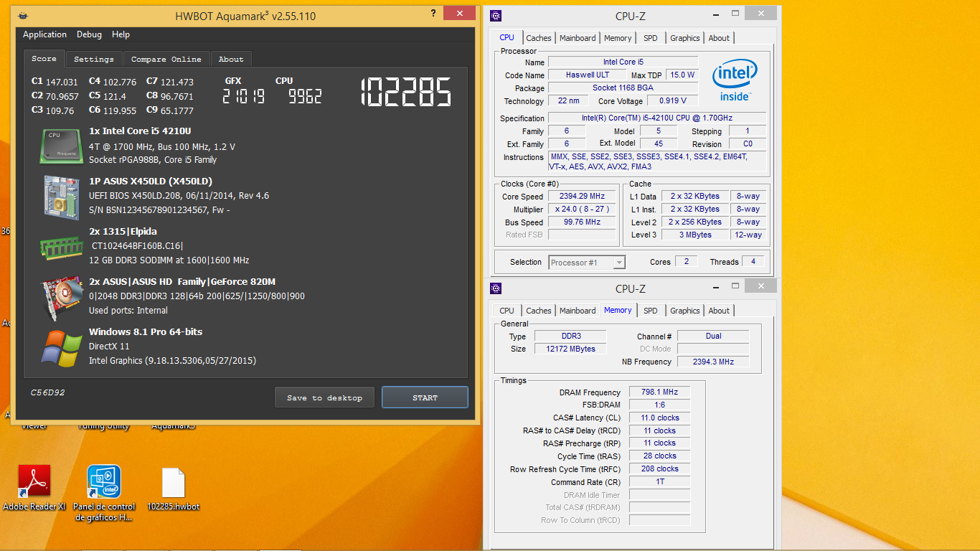Open the Help menu in Aquamark
The width and height of the screenshot is (980, 551).
[x=121, y=34]
